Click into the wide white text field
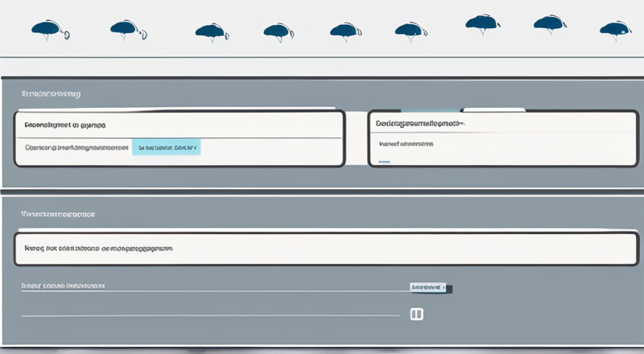Screen dimensions: 644x354 tap(322, 249)
